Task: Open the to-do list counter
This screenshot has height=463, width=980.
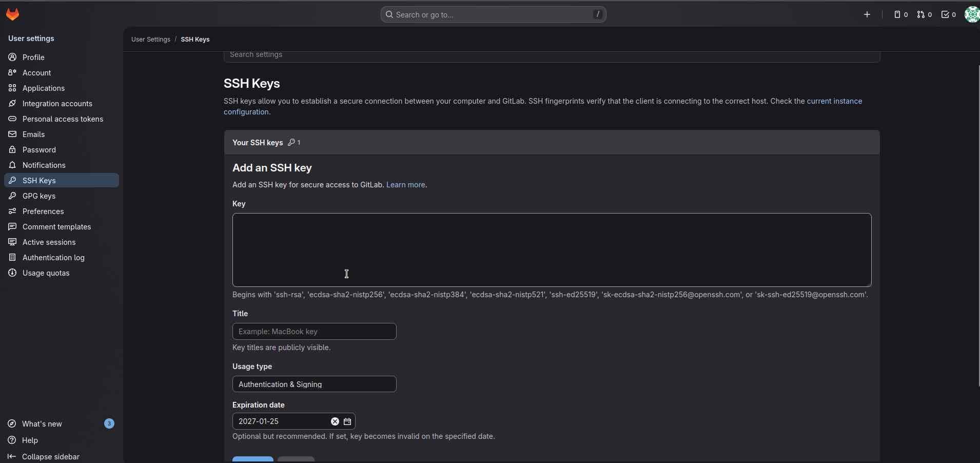Action: pos(949,14)
